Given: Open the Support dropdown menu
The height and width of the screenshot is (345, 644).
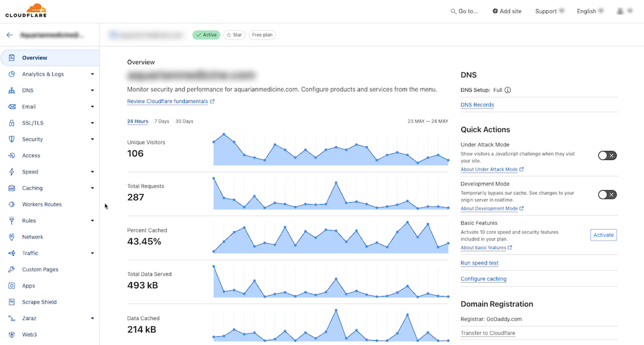Looking at the screenshot, I should pos(549,11).
